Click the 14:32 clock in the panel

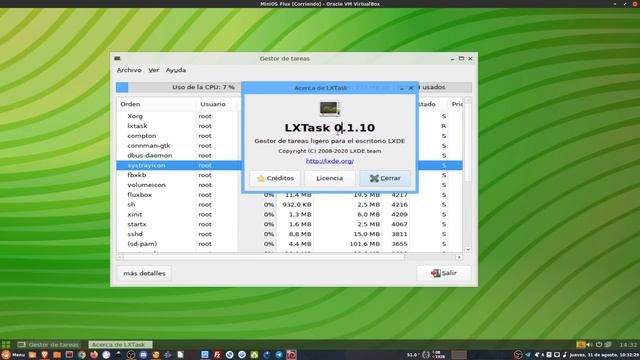click(x=628, y=344)
